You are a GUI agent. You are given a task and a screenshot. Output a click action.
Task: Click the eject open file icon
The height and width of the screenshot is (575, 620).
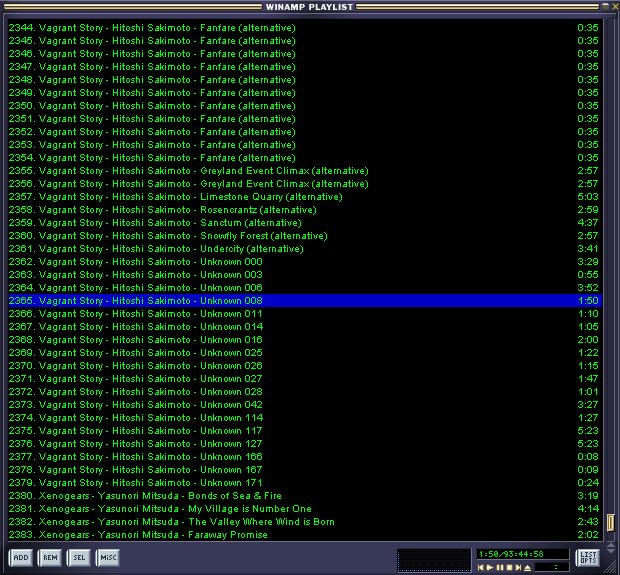(x=527, y=567)
